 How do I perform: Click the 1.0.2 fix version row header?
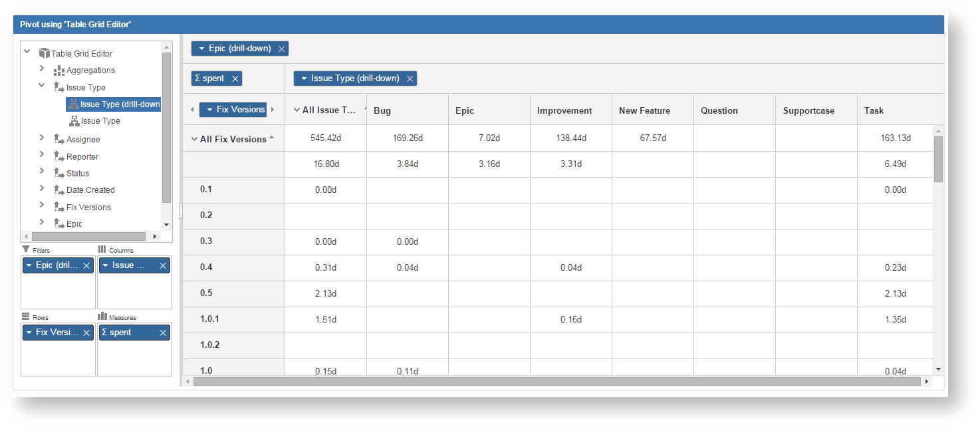click(x=233, y=345)
